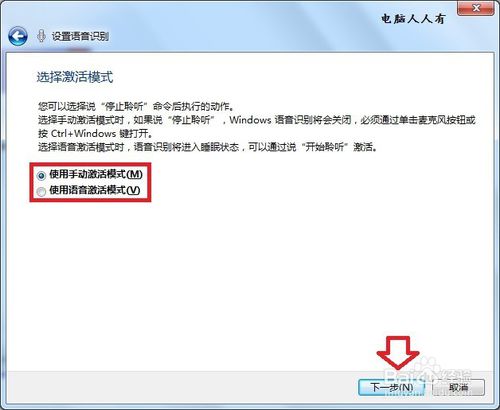Click the 使用手动激活模式(M) label text
Screen dimensions: 500x410
coord(96,174)
